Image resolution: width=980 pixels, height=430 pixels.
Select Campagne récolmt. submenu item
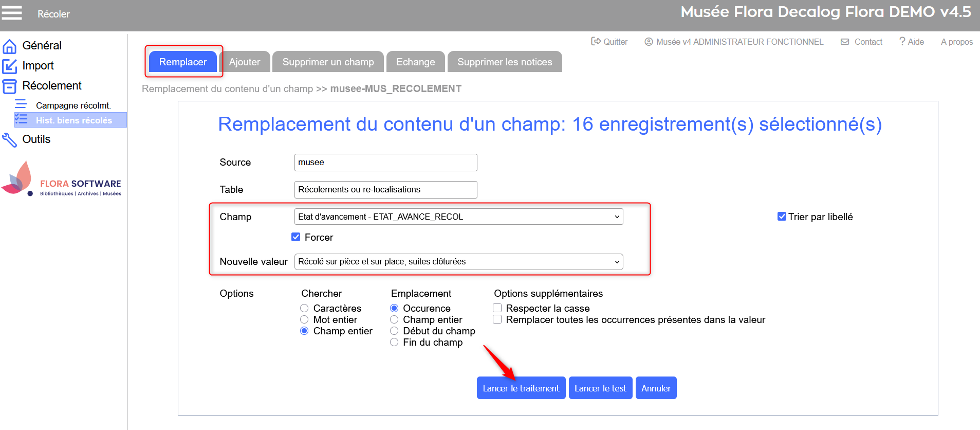pyautogui.click(x=73, y=105)
